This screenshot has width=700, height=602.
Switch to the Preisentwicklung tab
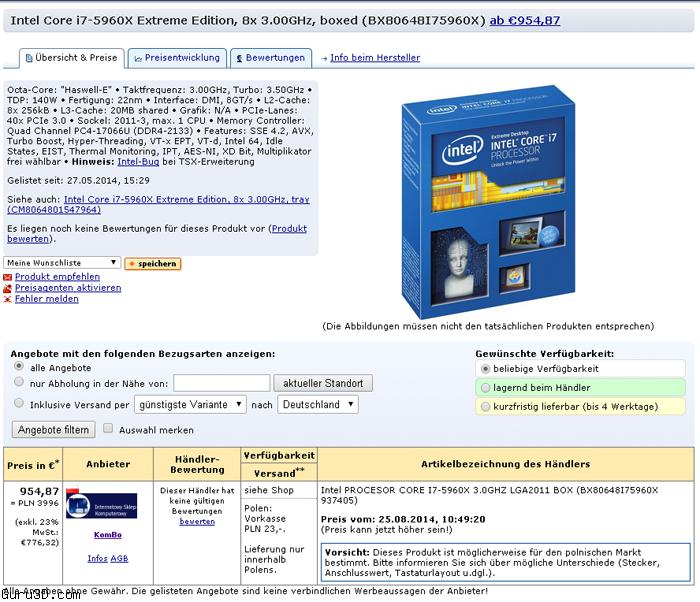177,58
